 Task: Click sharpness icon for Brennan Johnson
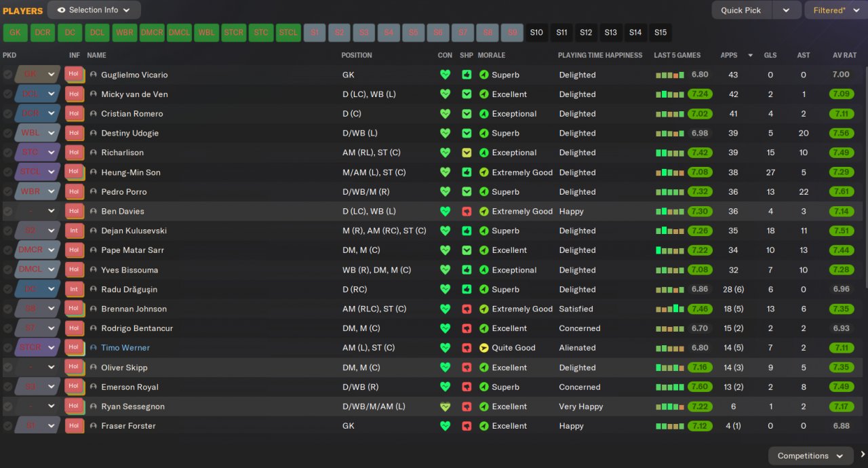pyautogui.click(x=467, y=309)
